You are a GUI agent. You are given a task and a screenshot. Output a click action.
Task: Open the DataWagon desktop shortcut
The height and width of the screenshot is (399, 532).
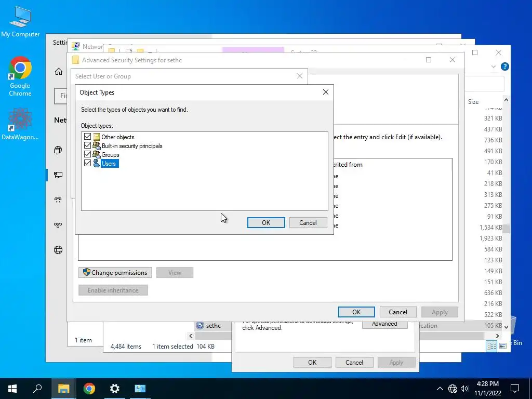(x=20, y=124)
